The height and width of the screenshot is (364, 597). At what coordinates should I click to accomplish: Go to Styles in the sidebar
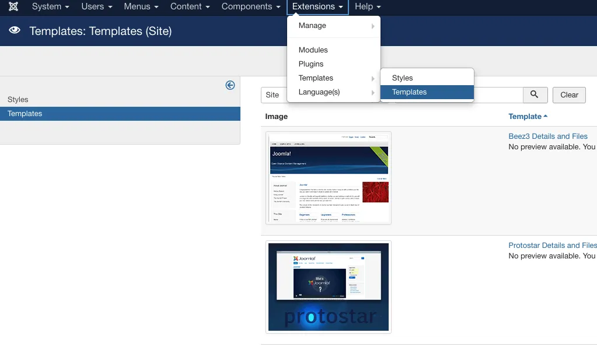(18, 100)
